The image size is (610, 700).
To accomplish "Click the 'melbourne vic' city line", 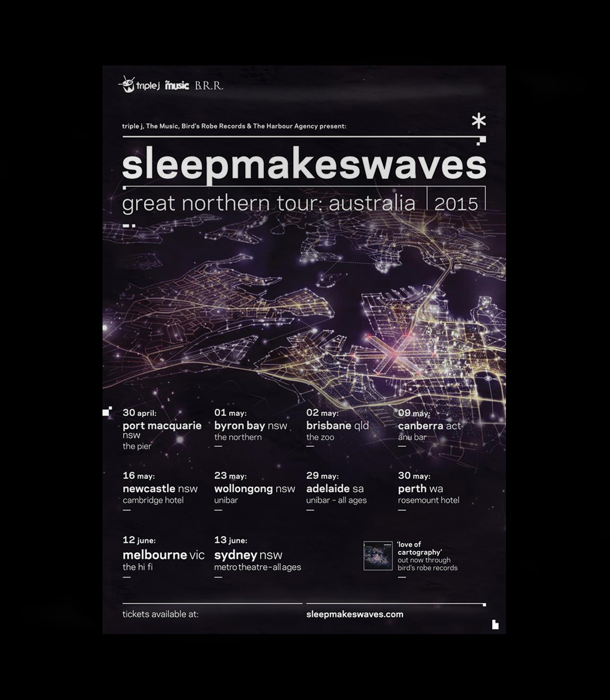I will [x=163, y=555].
